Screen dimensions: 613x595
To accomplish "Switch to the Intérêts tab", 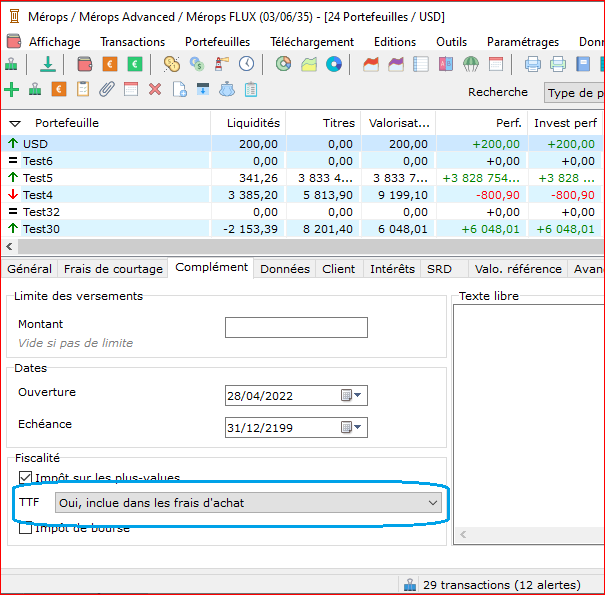I will (x=393, y=269).
